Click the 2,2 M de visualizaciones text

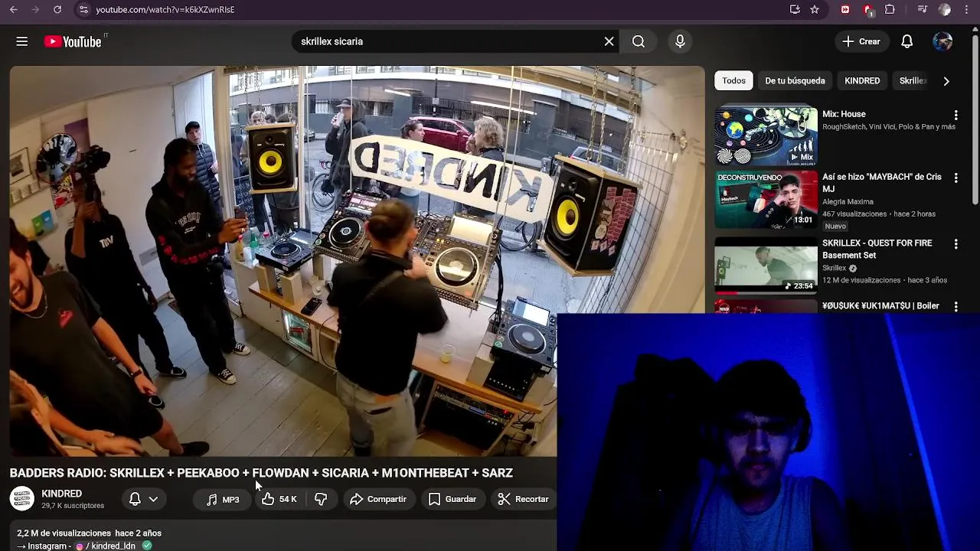pyautogui.click(x=64, y=533)
